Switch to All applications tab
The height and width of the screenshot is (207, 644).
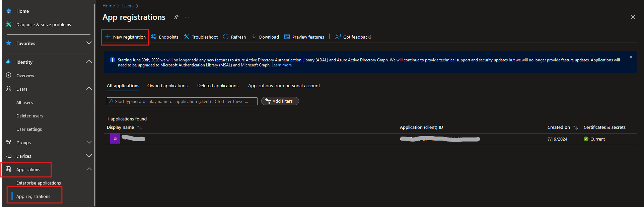123,86
